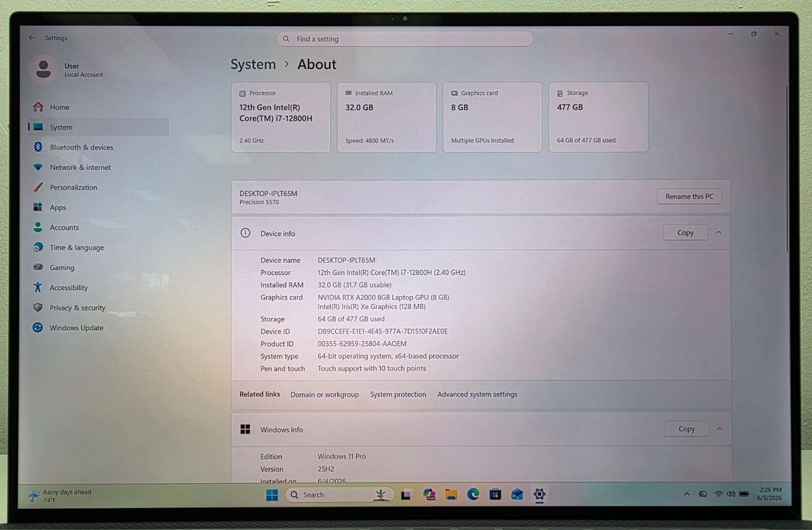Open the weather widget Rainy days ahead

tap(60, 496)
